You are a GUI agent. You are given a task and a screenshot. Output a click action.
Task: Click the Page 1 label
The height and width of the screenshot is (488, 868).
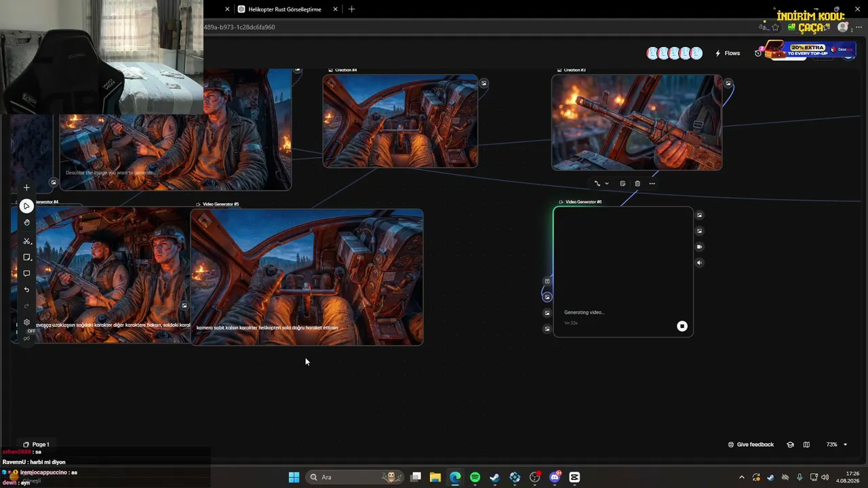pyautogui.click(x=41, y=445)
